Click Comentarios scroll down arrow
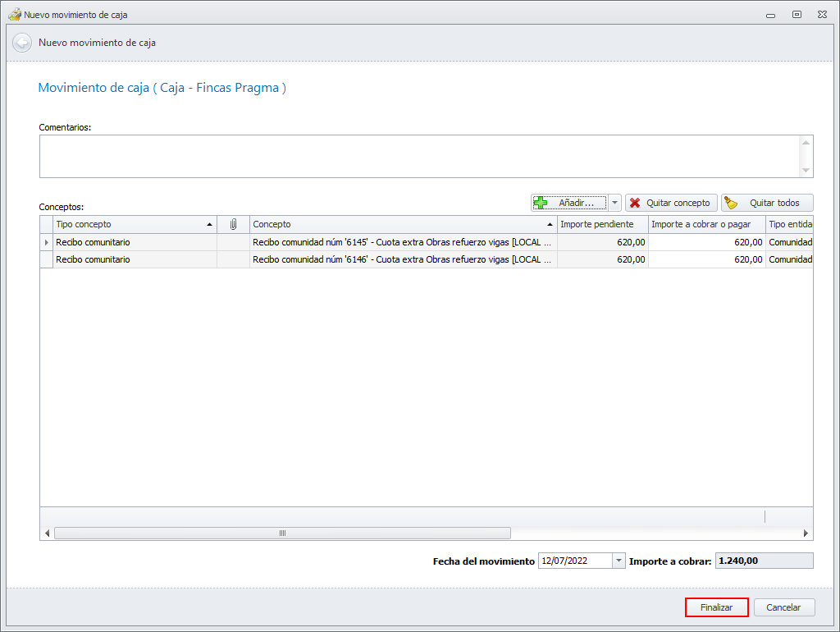This screenshot has width=840, height=632. coord(806,170)
